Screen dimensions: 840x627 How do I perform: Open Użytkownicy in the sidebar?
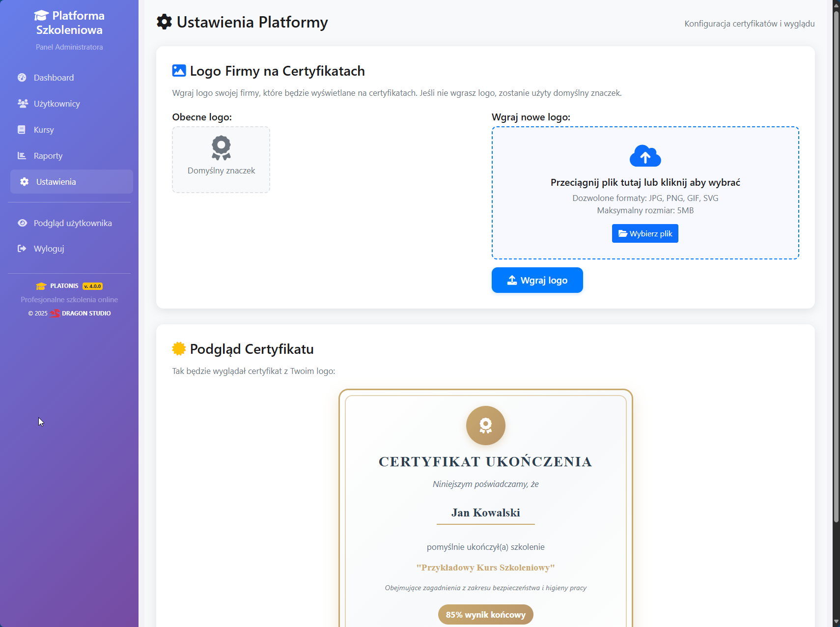(56, 104)
